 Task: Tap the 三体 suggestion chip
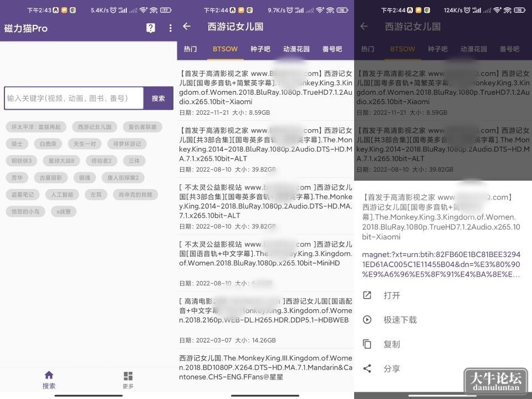click(x=134, y=161)
